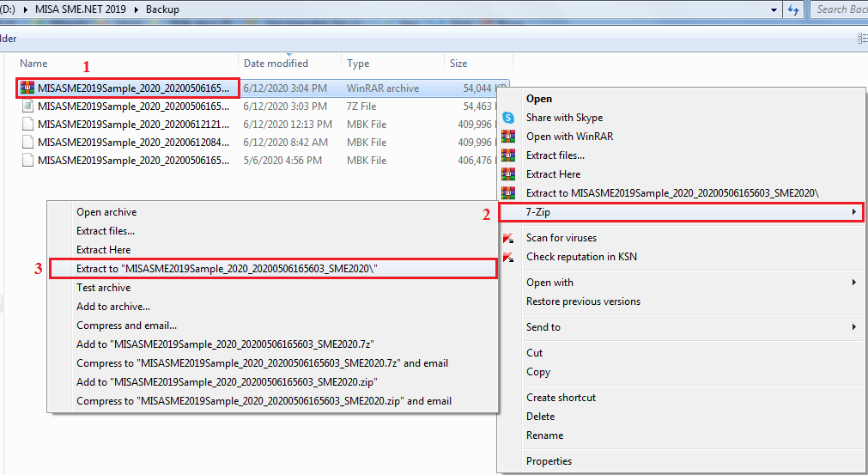This screenshot has width=868, height=475.
Task: Click Kaspersky icon beside Check reputation in KSN
Action: point(508,257)
